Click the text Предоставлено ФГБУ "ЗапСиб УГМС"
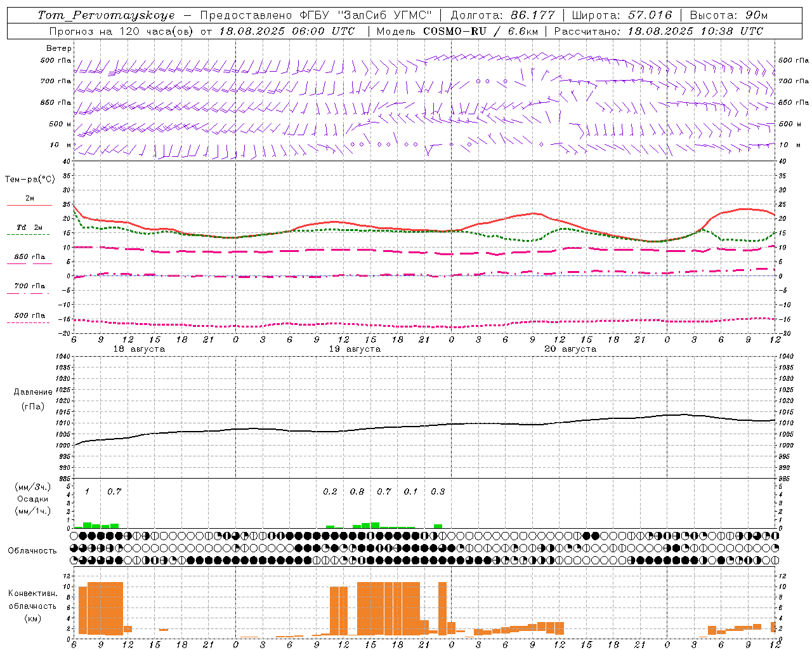The height and width of the screenshot is (650, 812). coord(315,15)
